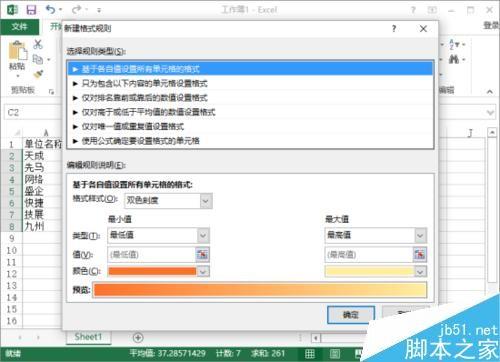Open clipboard group dialog launcher
Screen dimensions: 500x362
pyautogui.click(x=51, y=91)
